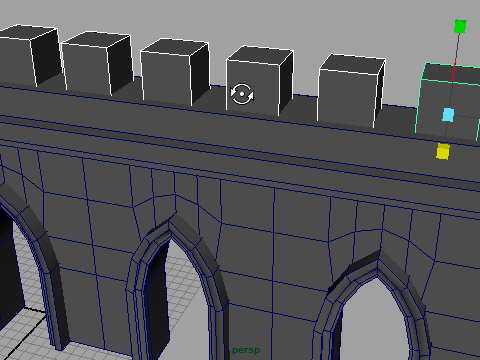Select the second battlement cube from left

click(x=97, y=63)
